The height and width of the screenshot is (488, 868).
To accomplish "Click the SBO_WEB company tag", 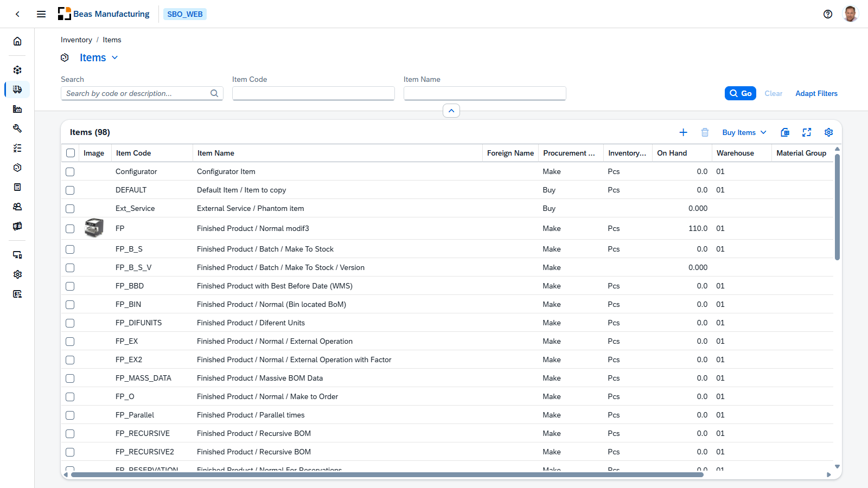I will click(185, 14).
